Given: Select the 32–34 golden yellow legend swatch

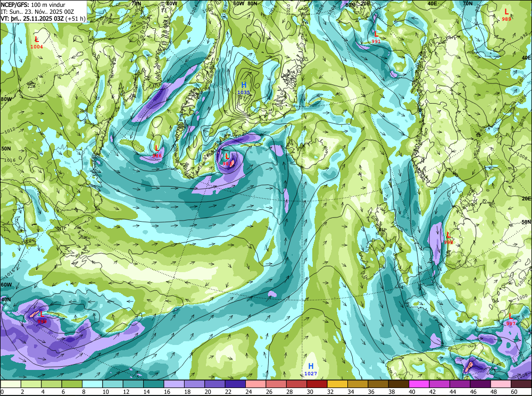Looking at the screenshot, I should pyautogui.click(x=337, y=384).
